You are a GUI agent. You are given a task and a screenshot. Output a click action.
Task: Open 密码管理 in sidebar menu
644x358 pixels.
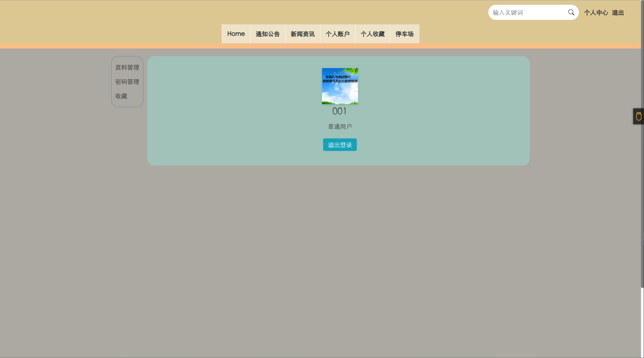click(x=127, y=82)
